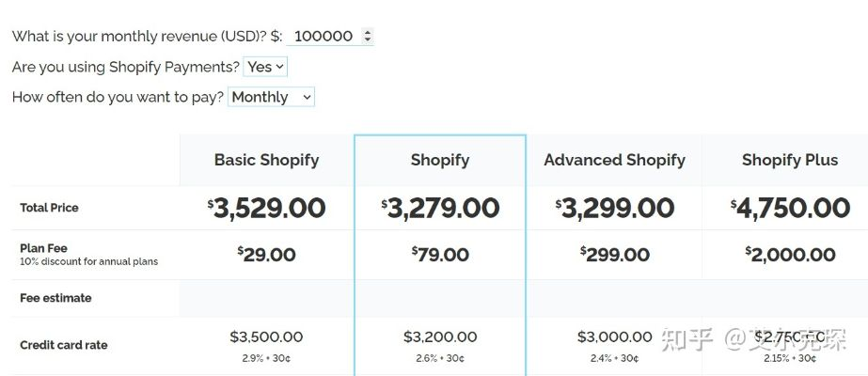This screenshot has width=868, height=376.
Task: Select the Shopify Plus plan header
Action: (789, 160)
